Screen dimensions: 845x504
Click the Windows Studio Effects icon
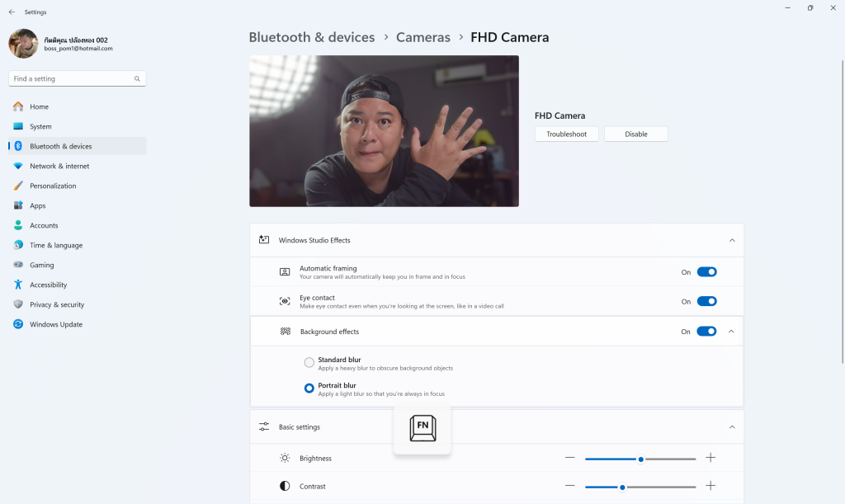[x=264, y=239]
